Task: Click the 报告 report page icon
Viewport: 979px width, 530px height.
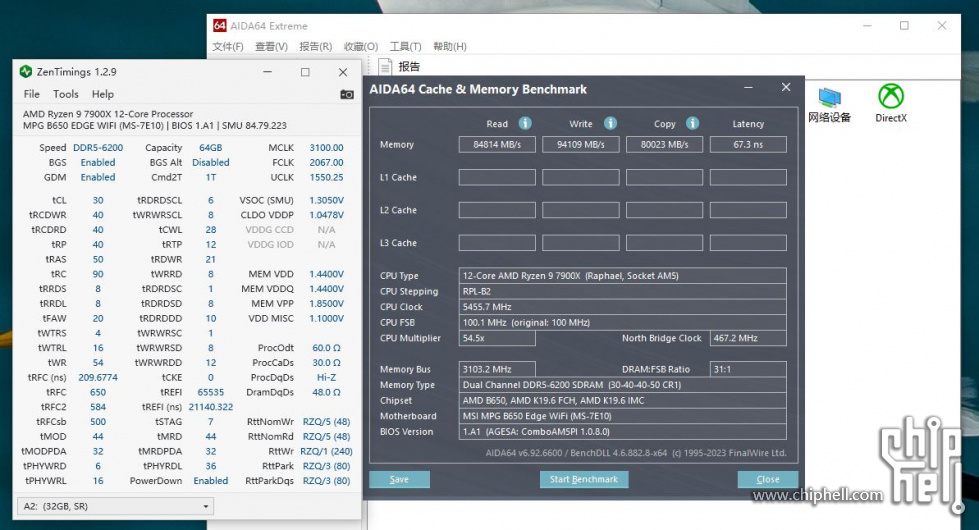Action: (385, 66)
